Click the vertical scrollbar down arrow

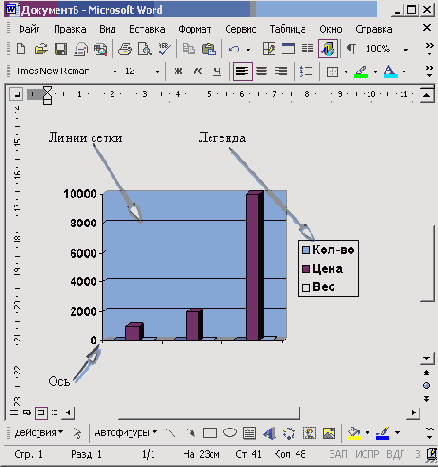(x=427, y=359)
